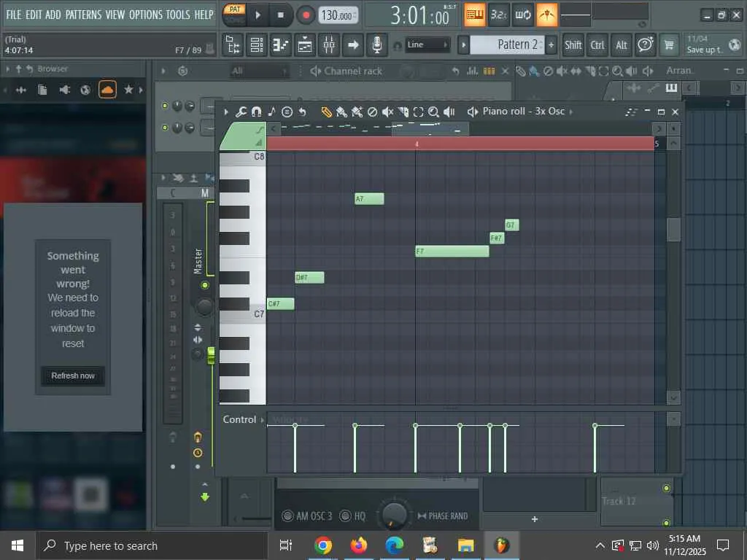Click the Record button
This screenshot has height=560, width=747.
306,15
